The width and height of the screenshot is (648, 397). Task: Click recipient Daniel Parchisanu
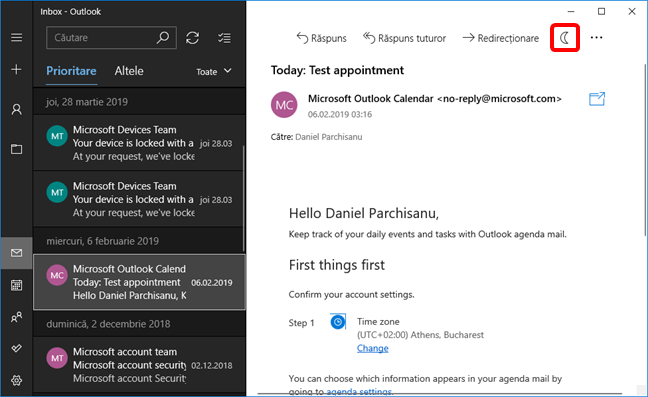point(329,137)
